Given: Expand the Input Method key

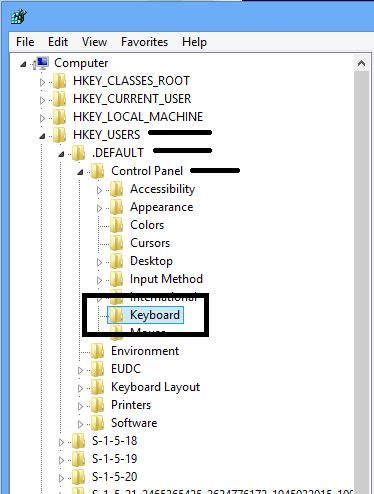Looking at the screenshot, I should [x=99, y=280].
